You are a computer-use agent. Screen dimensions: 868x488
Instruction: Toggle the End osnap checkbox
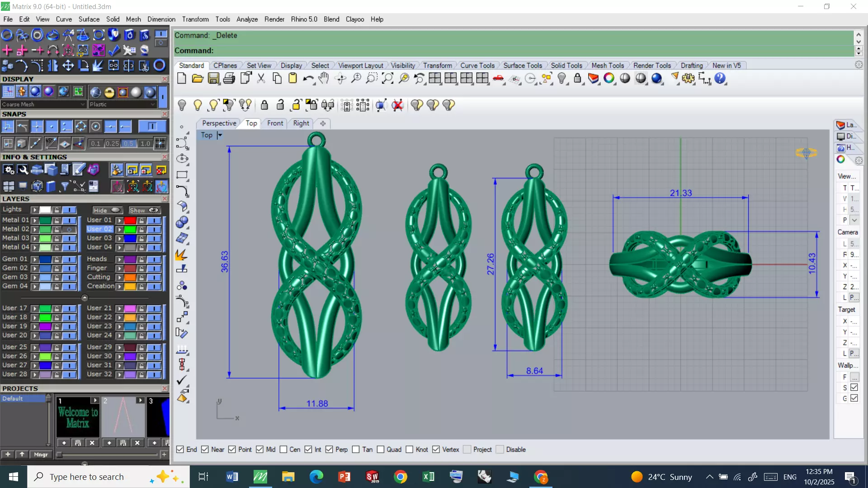tap(180, 450)
